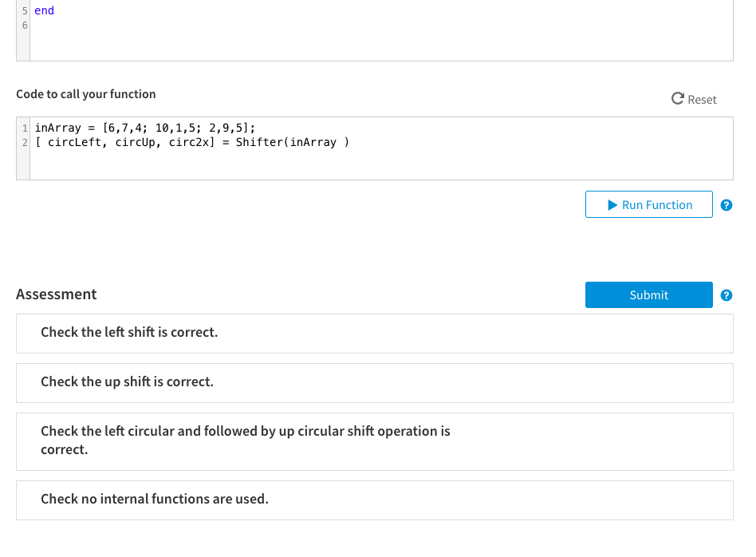Expand the no internal functions test
The image size is (756, 557).
click(375, 499)
